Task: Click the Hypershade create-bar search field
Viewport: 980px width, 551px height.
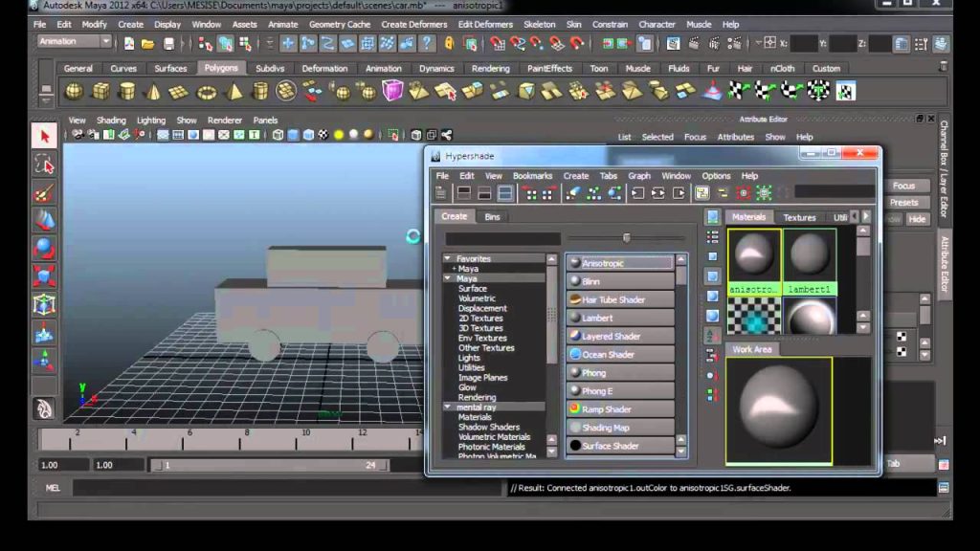Action: click(x=502, y=238)
